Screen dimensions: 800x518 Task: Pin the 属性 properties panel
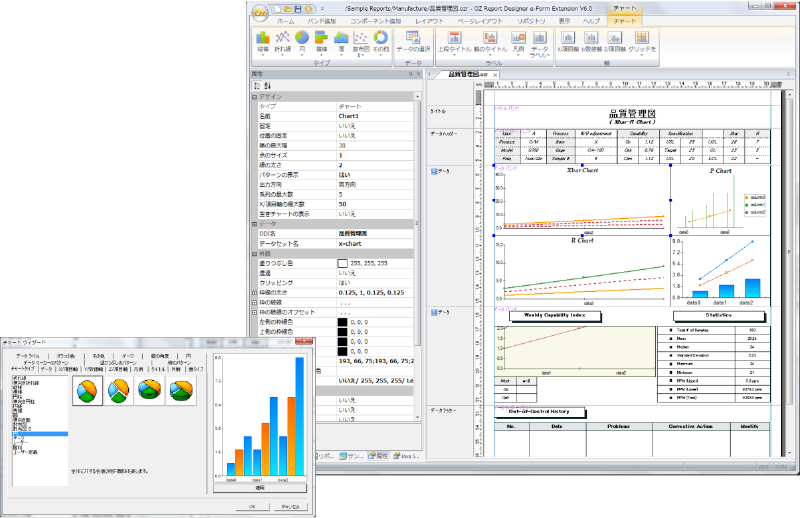[x=410, y=74]
